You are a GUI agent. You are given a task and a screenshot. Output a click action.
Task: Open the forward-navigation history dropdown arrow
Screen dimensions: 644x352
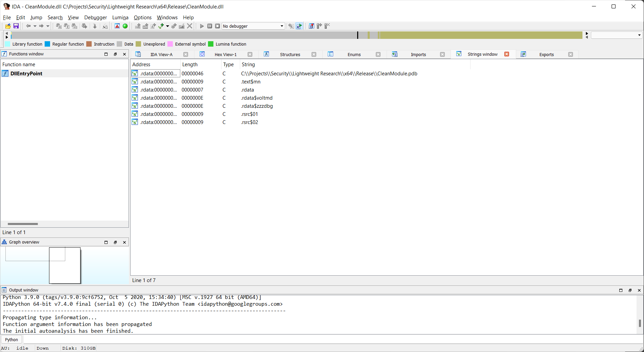48,26
